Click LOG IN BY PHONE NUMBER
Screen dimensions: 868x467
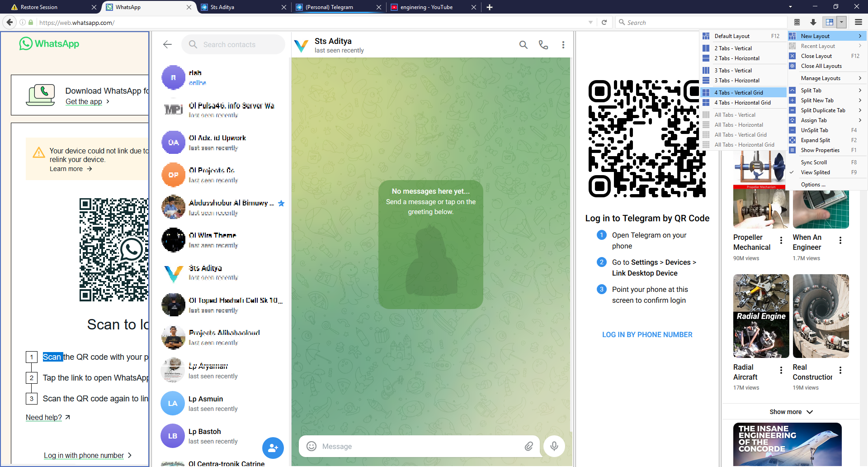point(647,335)
